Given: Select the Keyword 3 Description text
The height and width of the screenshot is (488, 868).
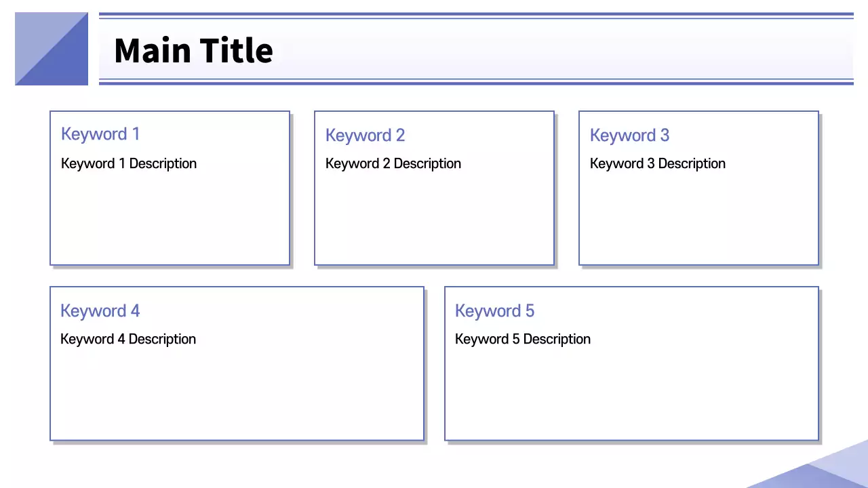Looking at the screenshot, I should pyautogui.click(x=658, y=163).
